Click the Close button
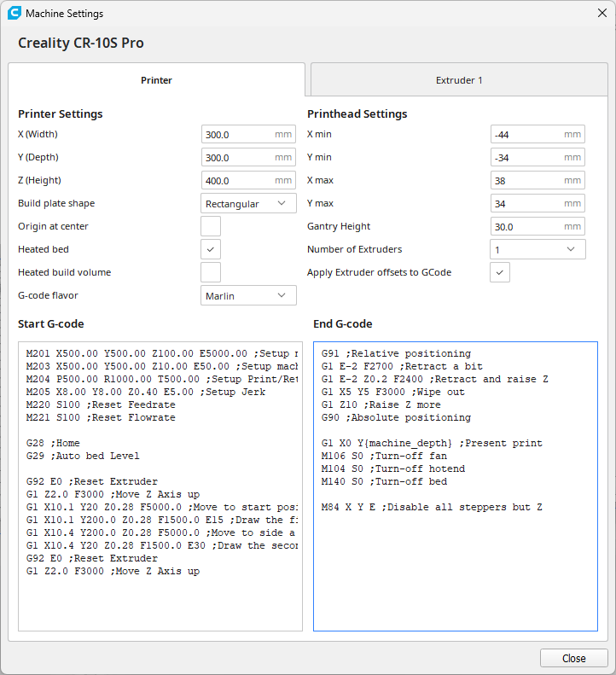 [574, 658]
